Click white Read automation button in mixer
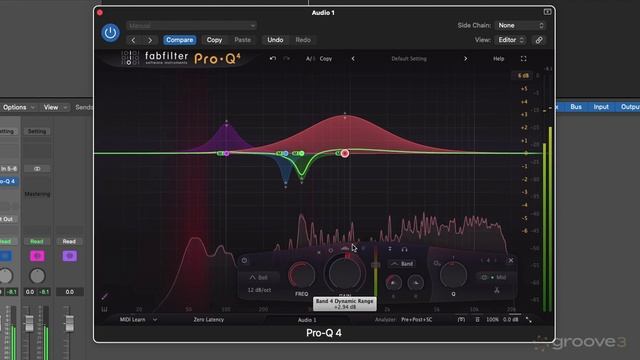Viewport: 640px width, 360px height. pos(69,242)
